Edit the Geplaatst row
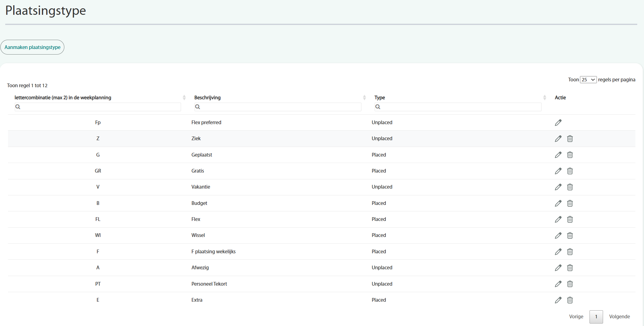The image size is (644, 326). point(558,155)
